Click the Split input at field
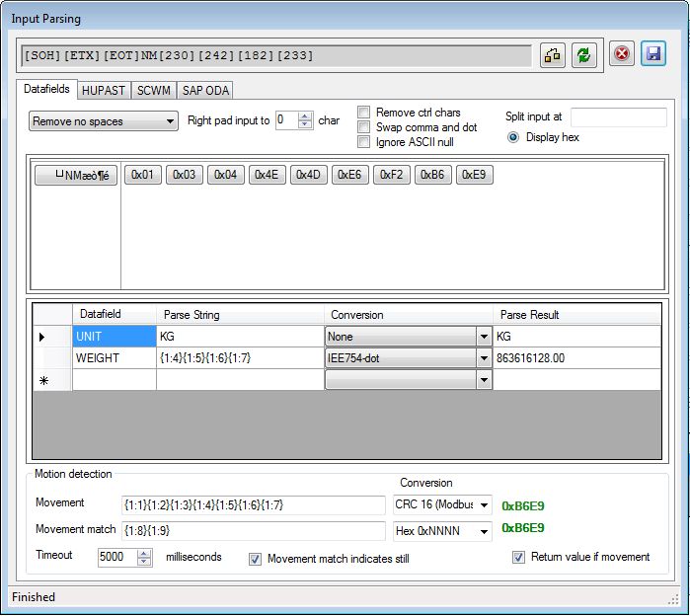This screenshot has height=616, width=690. tap(619, 117)
